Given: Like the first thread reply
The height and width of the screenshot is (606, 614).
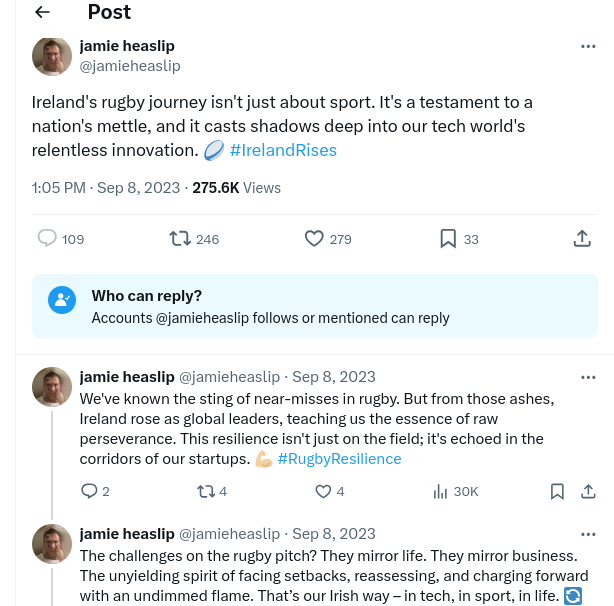Looking at the screenshot, I should click(323, 491).
